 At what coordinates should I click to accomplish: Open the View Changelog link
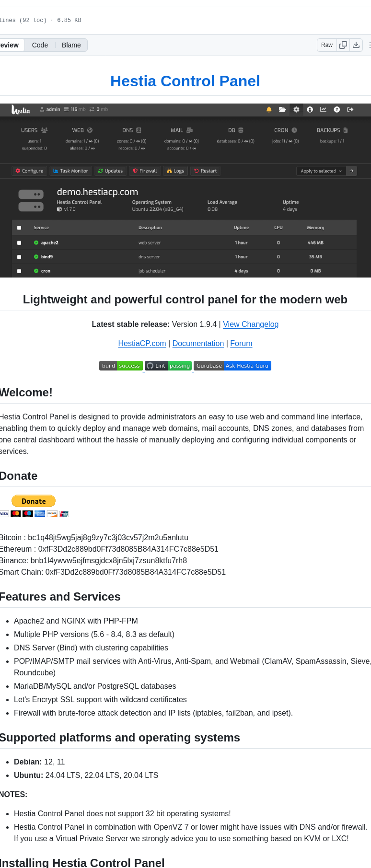251,324
